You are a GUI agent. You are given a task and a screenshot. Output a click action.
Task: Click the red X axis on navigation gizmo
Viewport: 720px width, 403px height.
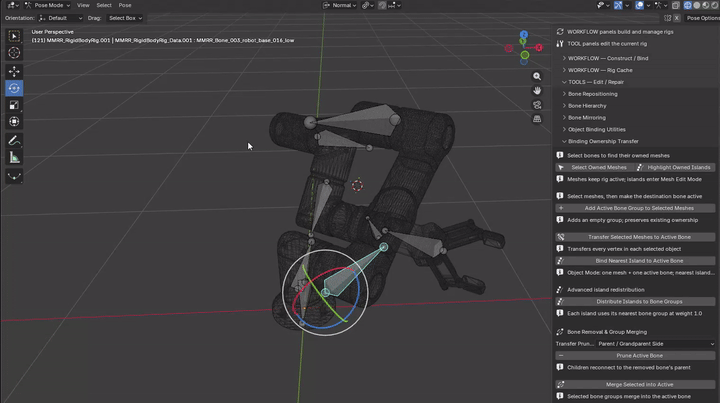click(539, 47)
